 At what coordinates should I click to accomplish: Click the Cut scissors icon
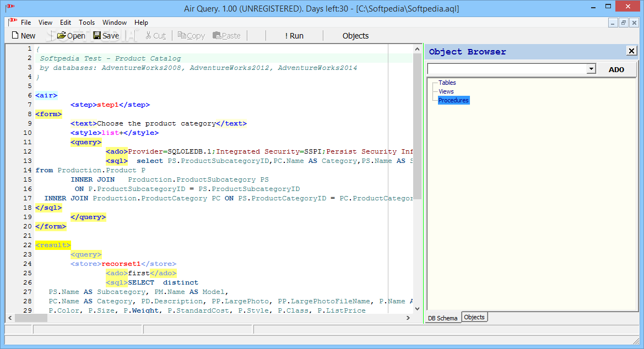point(148,36)
